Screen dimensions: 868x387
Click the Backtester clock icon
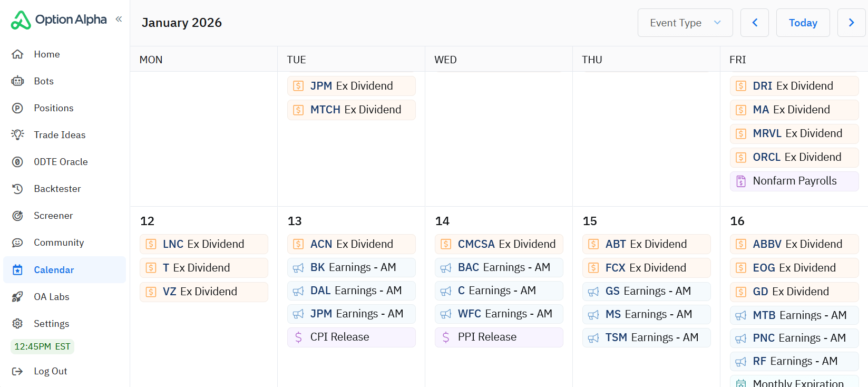[17, 189]
